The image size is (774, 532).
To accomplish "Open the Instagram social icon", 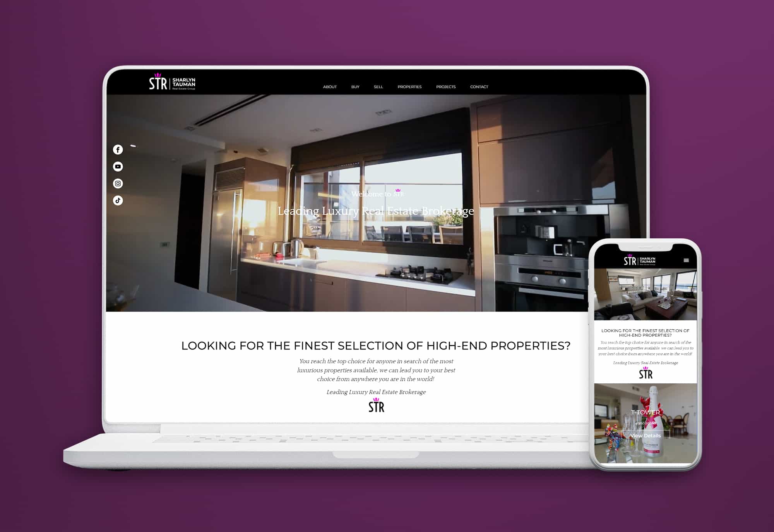I will pyautogui.click(x=118, y=183).
